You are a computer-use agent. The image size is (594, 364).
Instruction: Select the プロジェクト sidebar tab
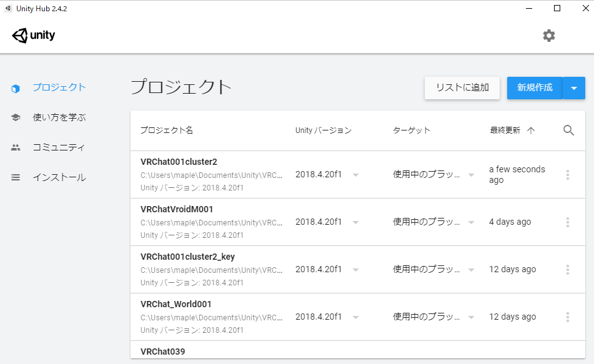[59, 87]
